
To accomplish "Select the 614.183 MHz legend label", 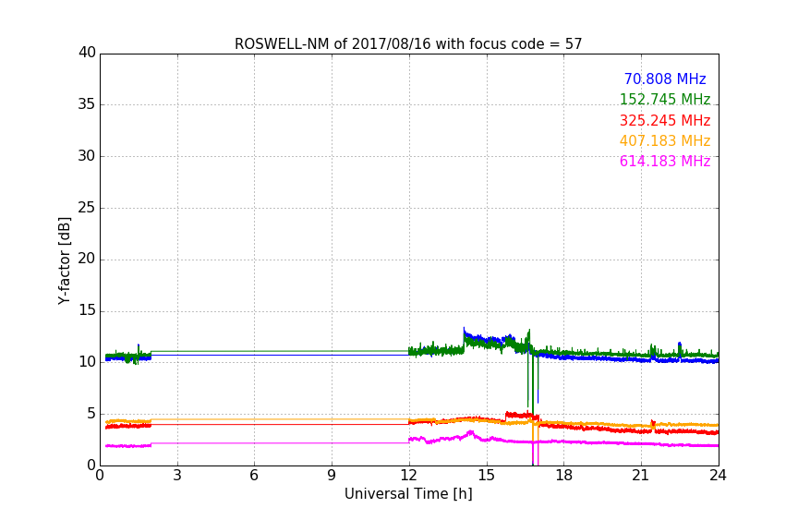I will [665, 162].
